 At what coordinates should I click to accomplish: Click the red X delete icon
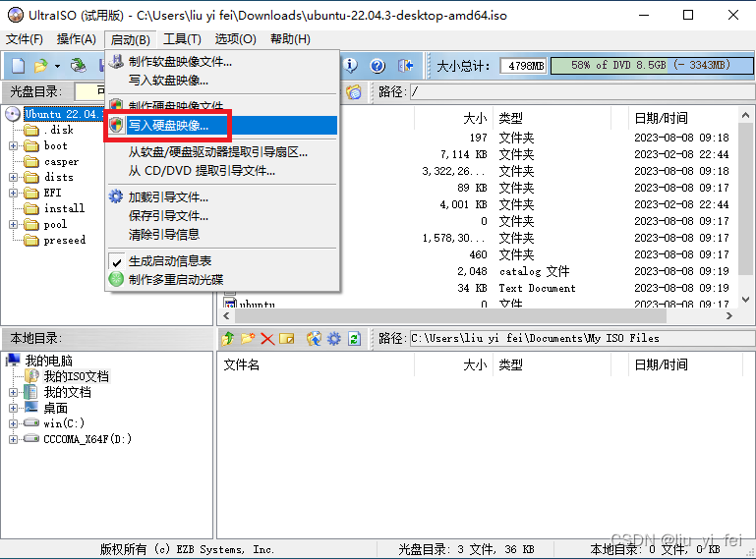pos(267,339)
